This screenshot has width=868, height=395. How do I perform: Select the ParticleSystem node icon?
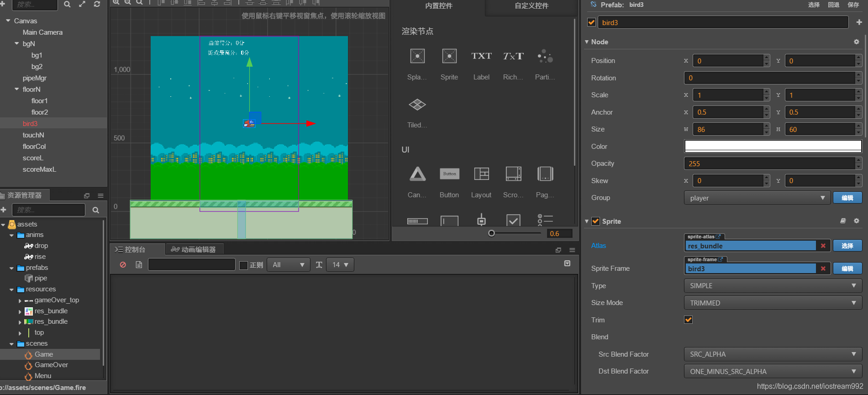[x=545, y=56]
